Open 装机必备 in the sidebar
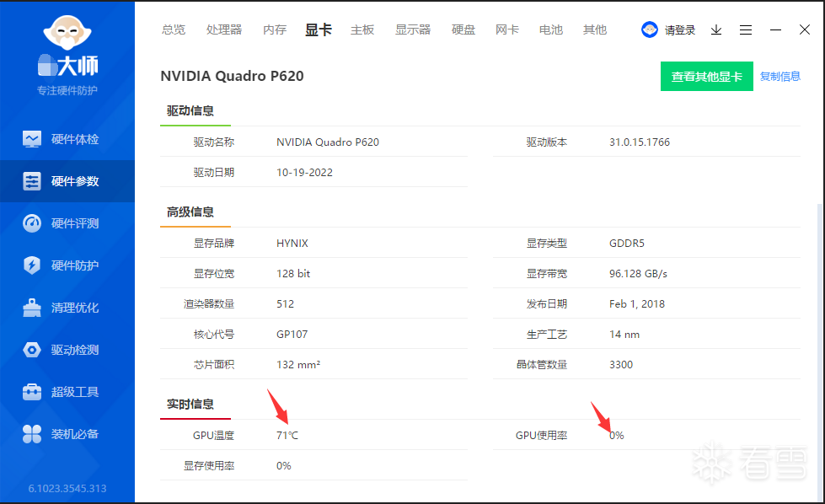 coord(67,434)
